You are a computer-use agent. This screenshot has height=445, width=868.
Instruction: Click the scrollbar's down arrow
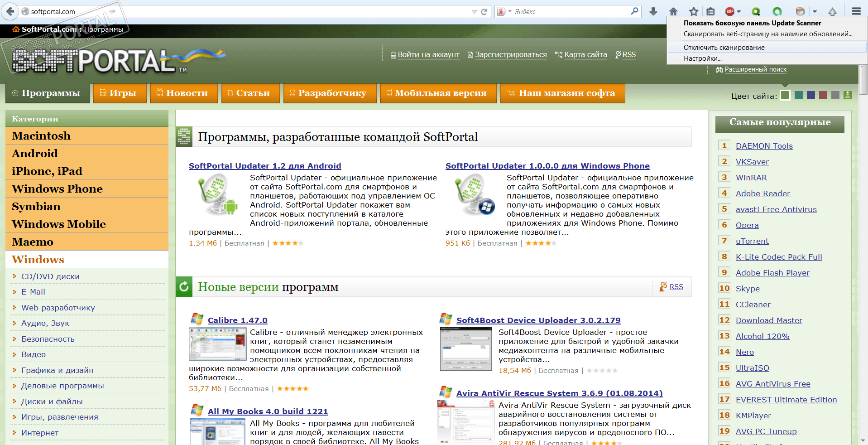[863, 440]
